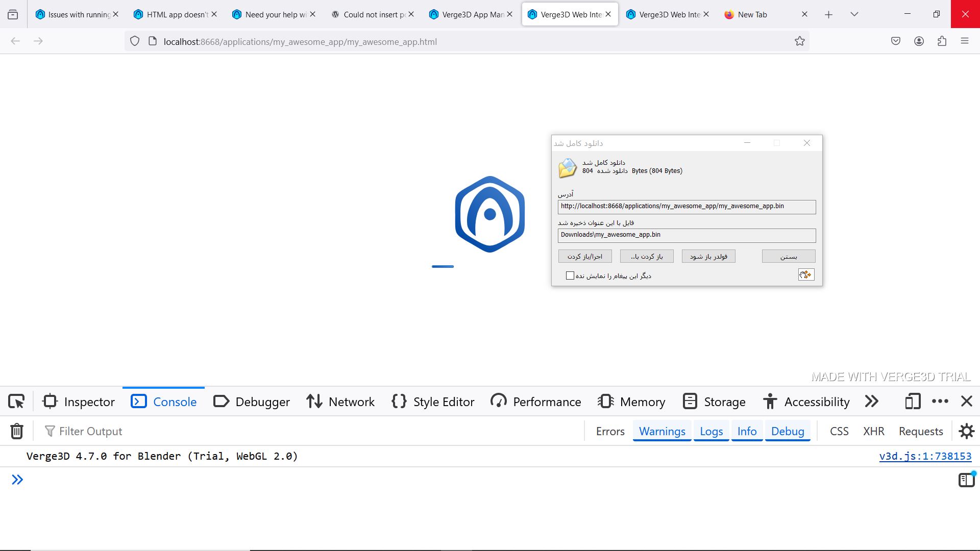Open the Network panel

[x=340, y=402]
